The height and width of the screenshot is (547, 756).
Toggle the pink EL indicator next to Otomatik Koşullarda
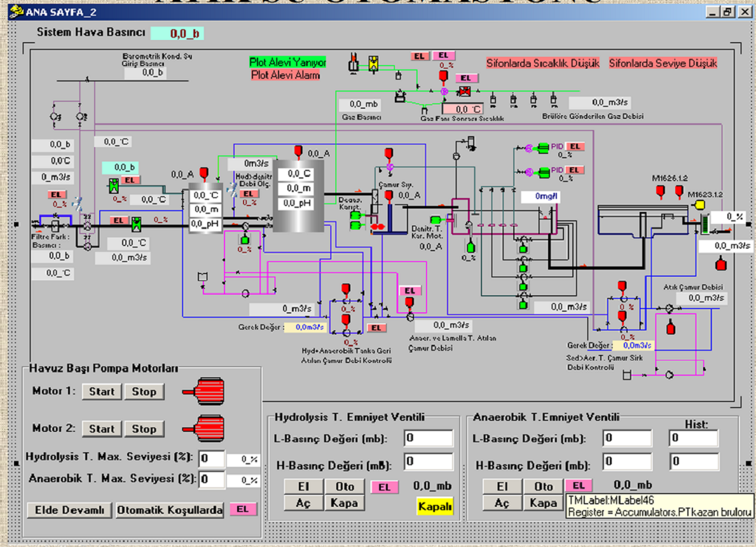pyautogui.click(x=242, y=509)
